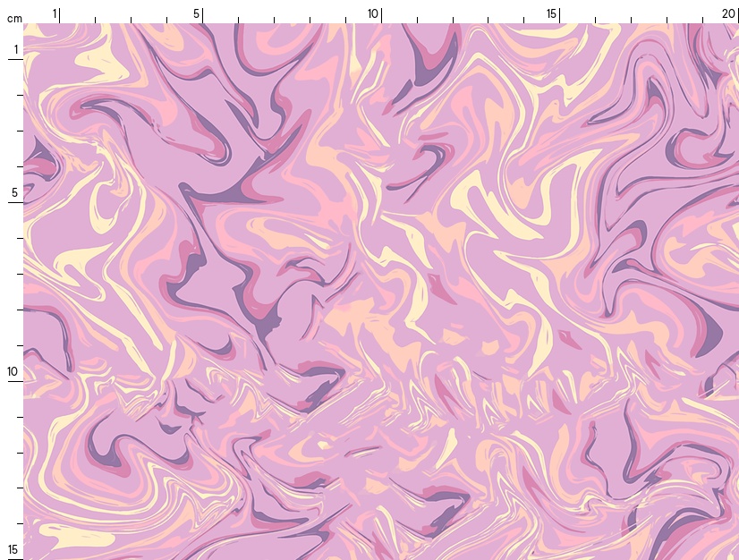Click the 20 mark on the top ruler

coord(729,13)
